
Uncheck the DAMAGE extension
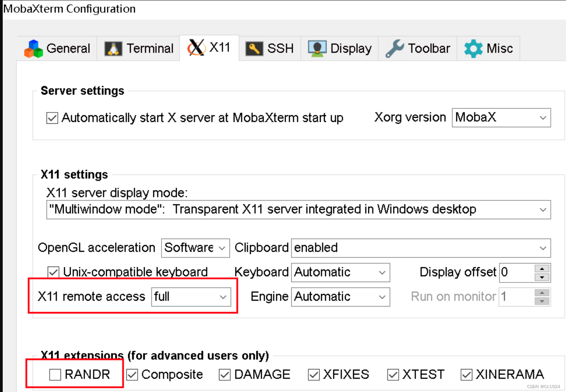point(225,375)
